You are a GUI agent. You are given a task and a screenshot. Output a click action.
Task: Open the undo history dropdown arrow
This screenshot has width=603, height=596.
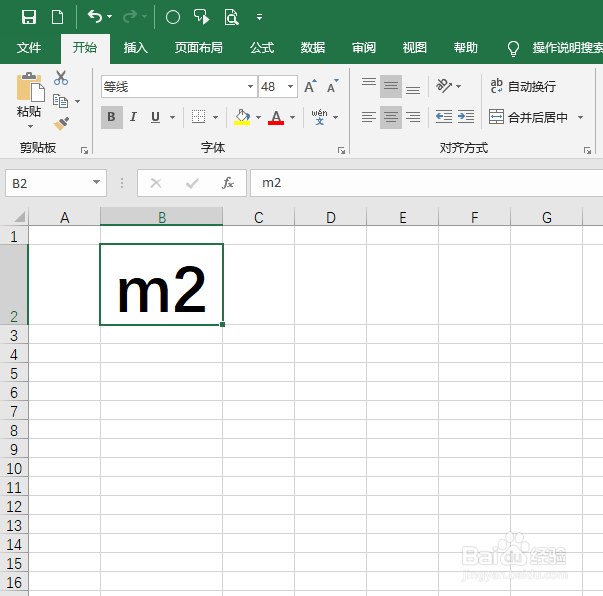110,17
